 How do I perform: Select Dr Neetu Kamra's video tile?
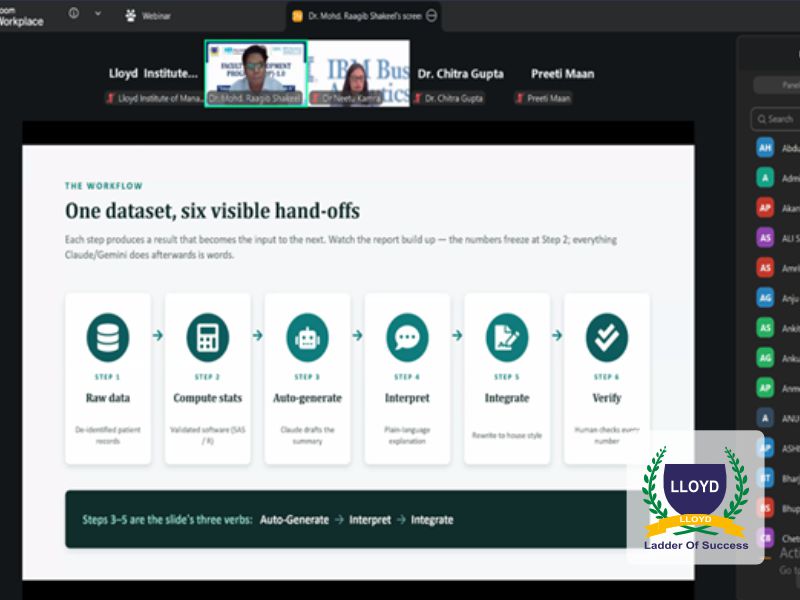point(358,73)
